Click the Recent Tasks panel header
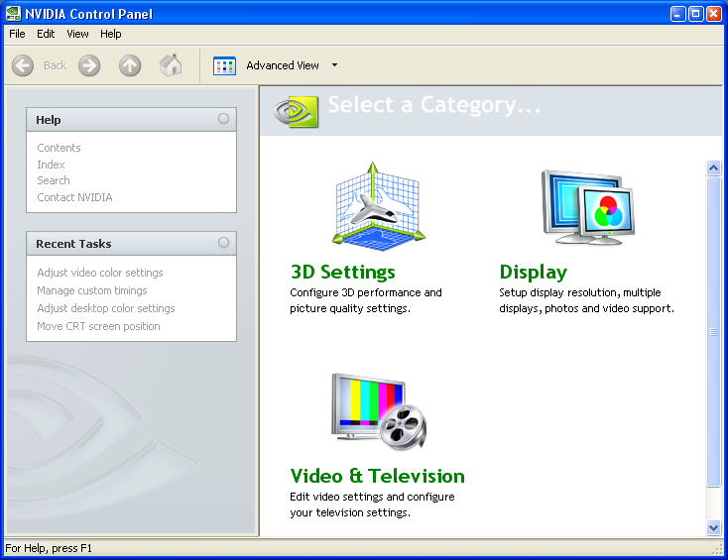The width and height of the screenshot is (728, 560). coord(131,244)
